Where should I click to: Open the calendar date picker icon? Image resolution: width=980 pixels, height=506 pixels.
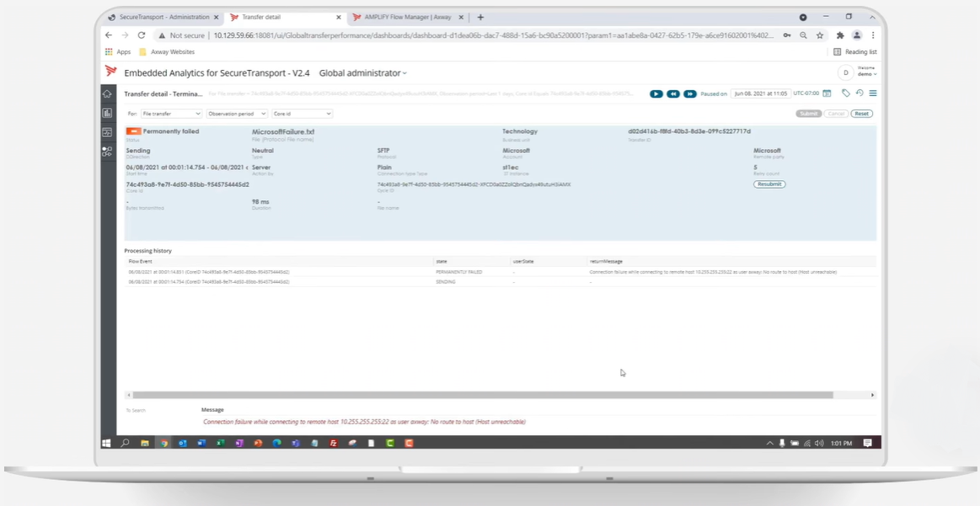click(827, 93)
